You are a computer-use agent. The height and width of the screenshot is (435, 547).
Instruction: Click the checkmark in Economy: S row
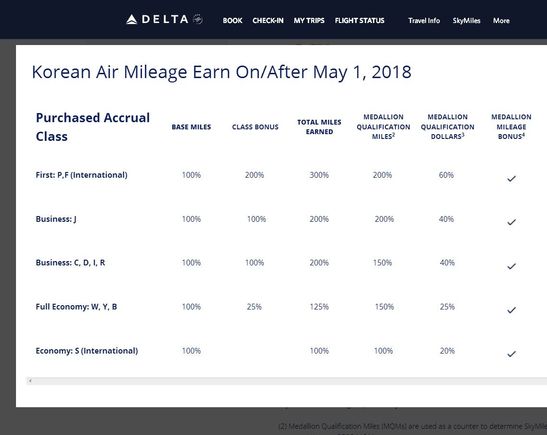pos(511,354)
